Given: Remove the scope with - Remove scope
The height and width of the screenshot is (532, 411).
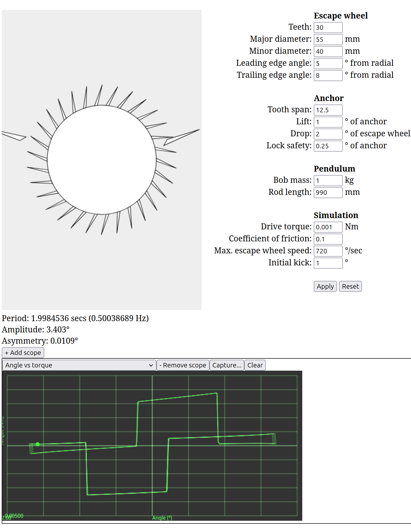Looking at the screenshot, I should 183,365.
